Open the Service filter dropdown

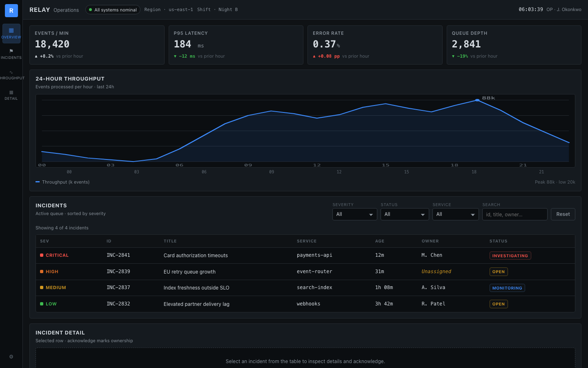(x=456, y=214)
